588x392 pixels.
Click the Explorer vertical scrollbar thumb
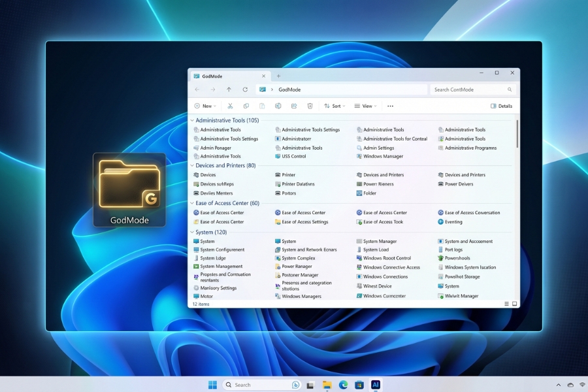(x=517, y=134)
